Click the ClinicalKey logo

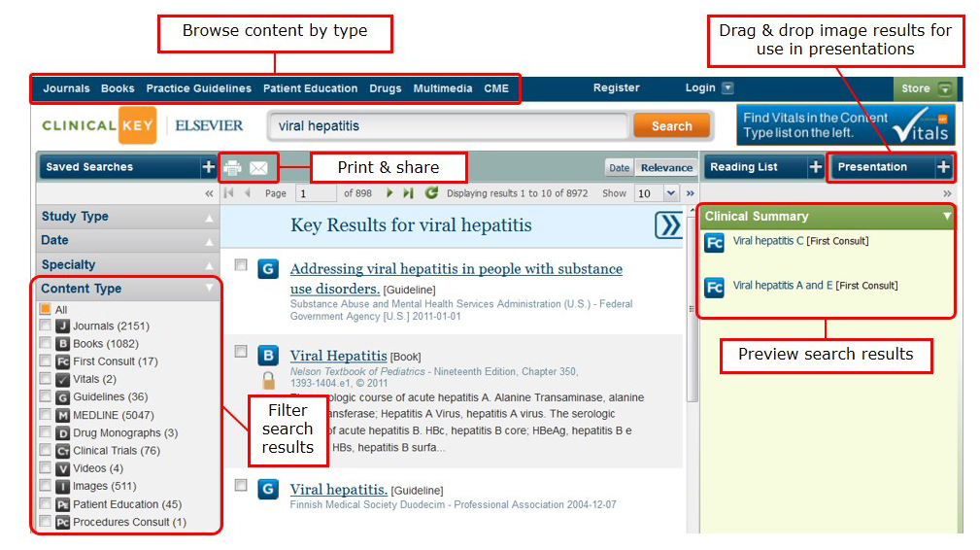pyautogui.click(x=99, y=125)
